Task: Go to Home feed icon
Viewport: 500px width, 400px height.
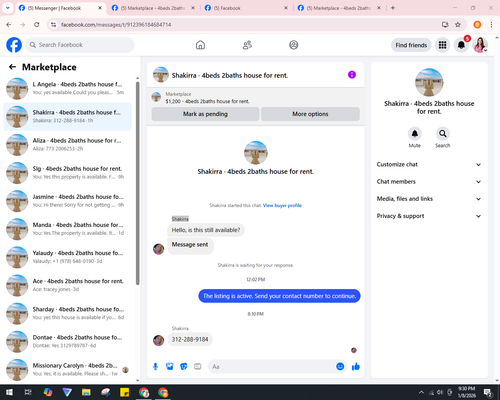Action: [x=200, y=45]
